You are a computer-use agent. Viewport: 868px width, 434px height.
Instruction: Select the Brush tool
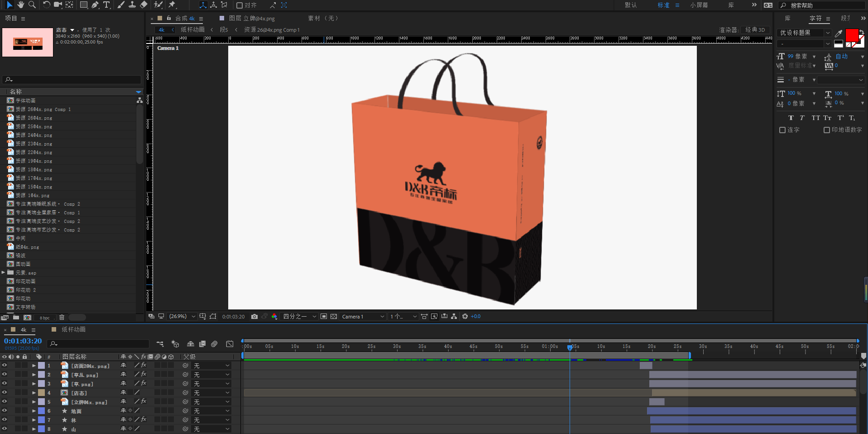(121, 5)
